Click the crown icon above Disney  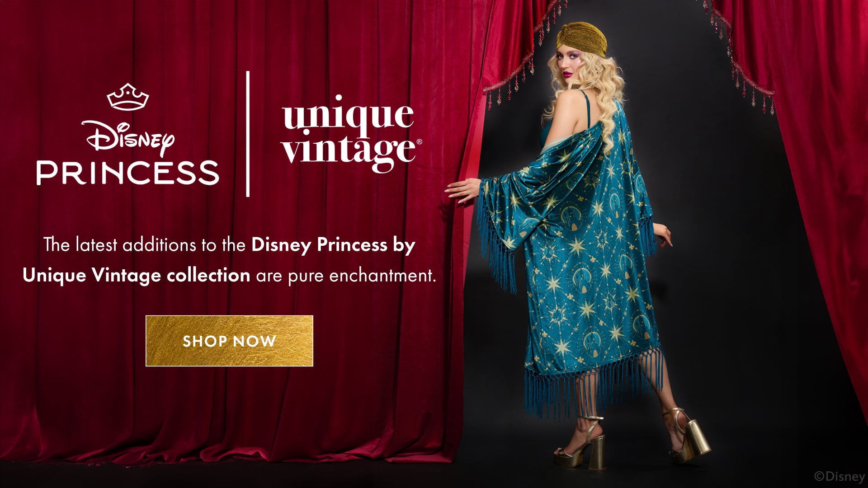128,97
